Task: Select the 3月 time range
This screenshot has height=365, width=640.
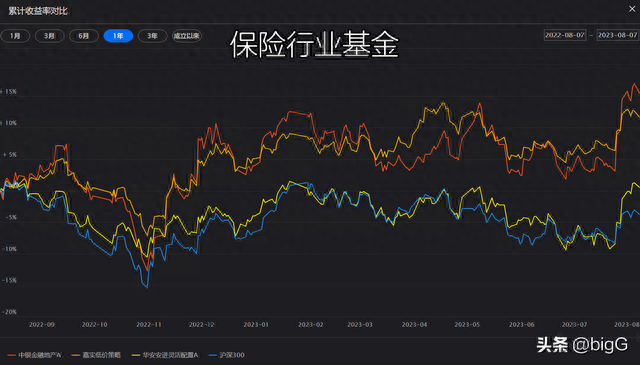Action: pos(49,36)
